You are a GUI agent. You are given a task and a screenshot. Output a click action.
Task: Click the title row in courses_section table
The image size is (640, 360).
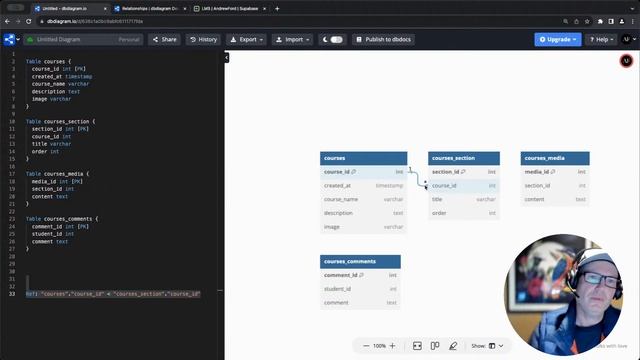(x=464, y=200)
